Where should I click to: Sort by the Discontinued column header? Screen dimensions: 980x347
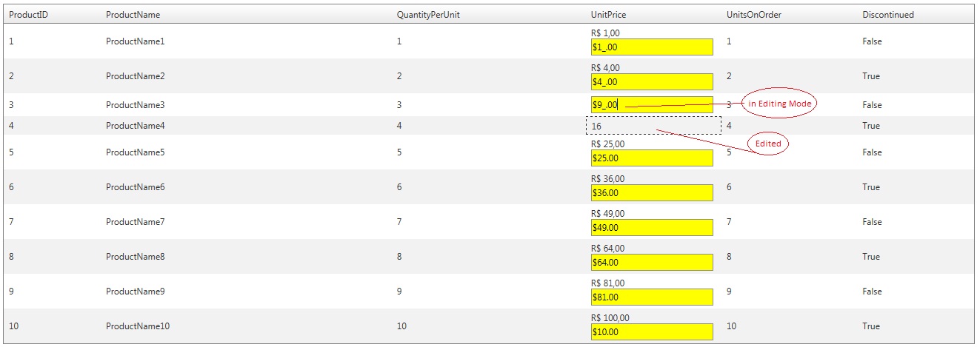point(888,15)
